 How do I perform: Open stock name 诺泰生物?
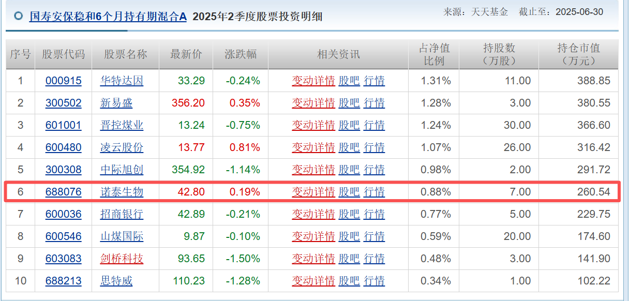[x=122, y=192]
